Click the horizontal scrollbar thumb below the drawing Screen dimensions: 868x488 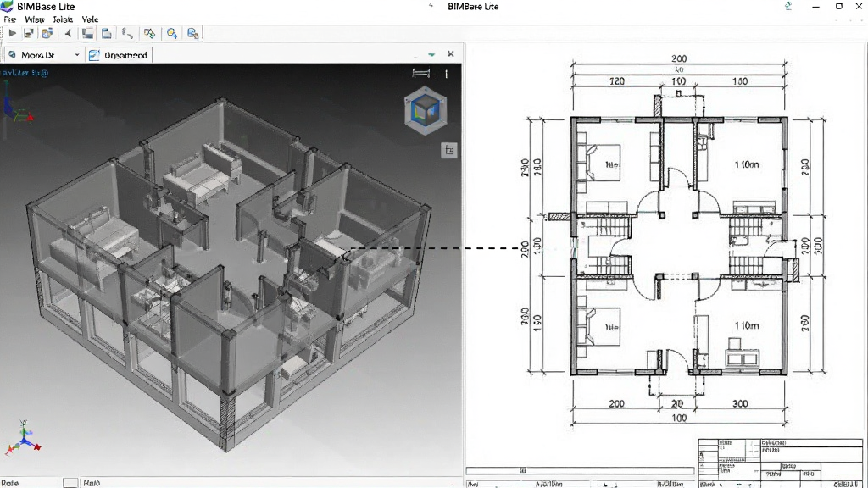522,470
